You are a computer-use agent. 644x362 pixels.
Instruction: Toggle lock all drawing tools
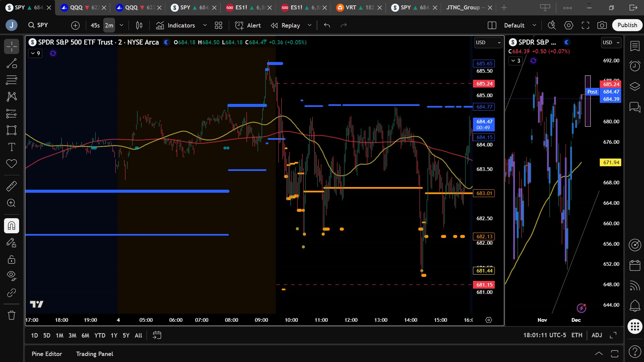(x=11, y=259)
